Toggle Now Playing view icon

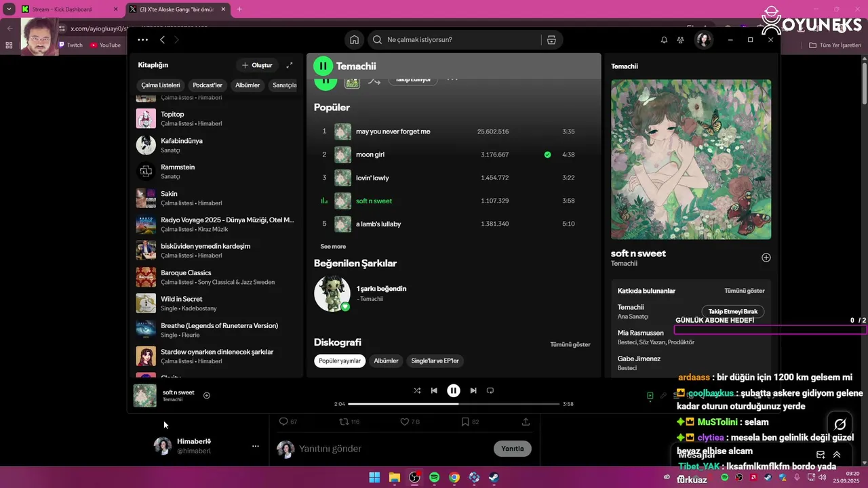[x=650, y=396]
